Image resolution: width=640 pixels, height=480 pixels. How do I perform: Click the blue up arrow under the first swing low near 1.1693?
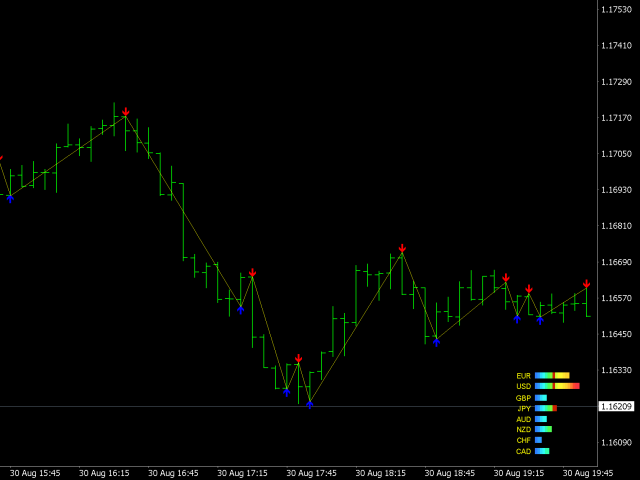10,199
